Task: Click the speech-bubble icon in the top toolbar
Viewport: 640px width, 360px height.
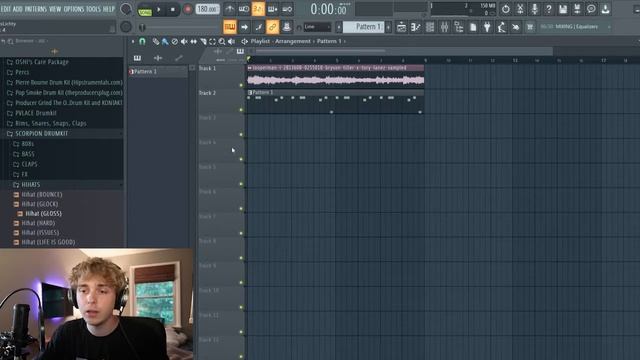Action: [x=591, y=9]
